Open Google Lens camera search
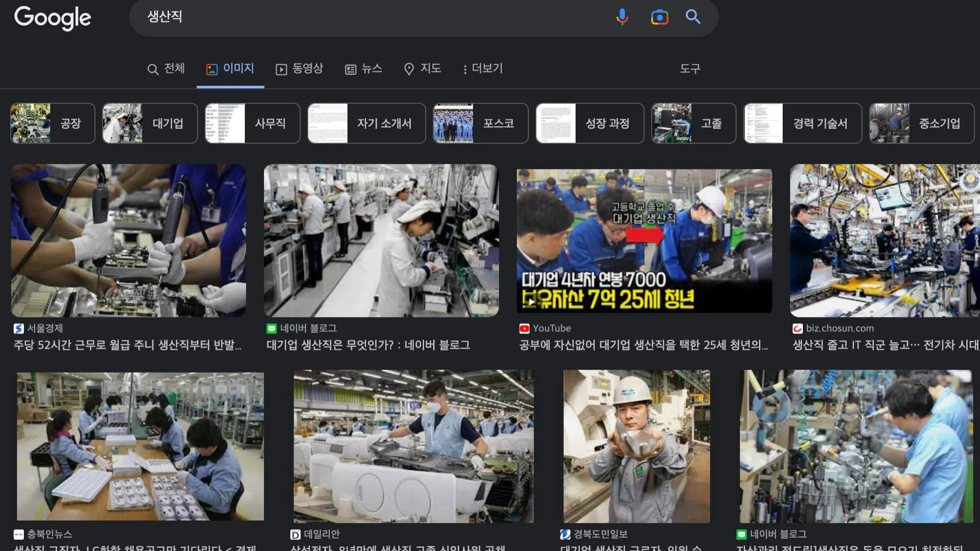 point(659,17)
